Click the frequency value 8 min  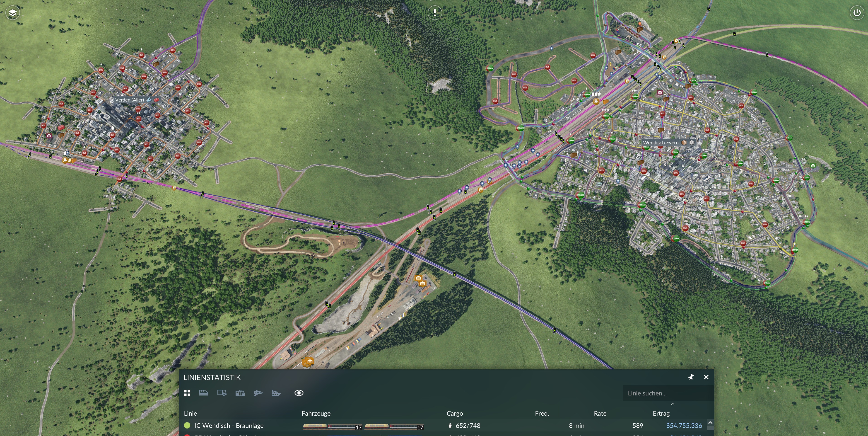coord(576,426)
